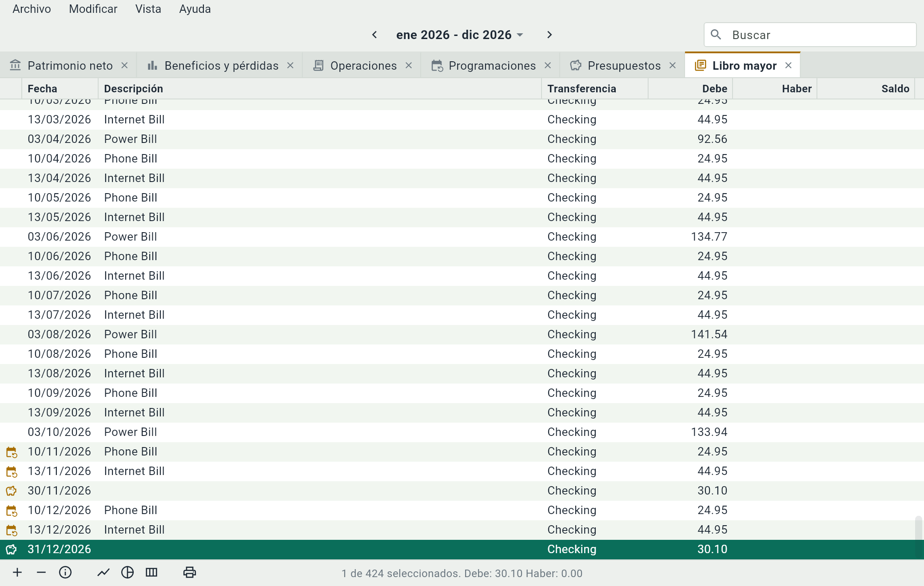Image resolution: width=924 pixels, height=586 pixels.
Task: Click the scheduled icon on the 10/11/2026 row
Action: click(x=12, y=452)
